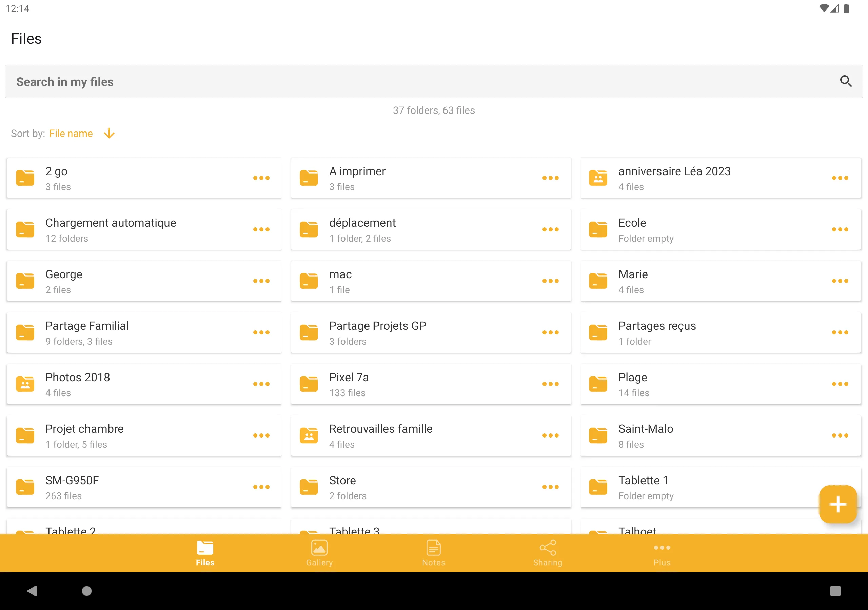Open the Plus menu tab
This screenshot has width=868, height=610.
(x=662, y=553)
